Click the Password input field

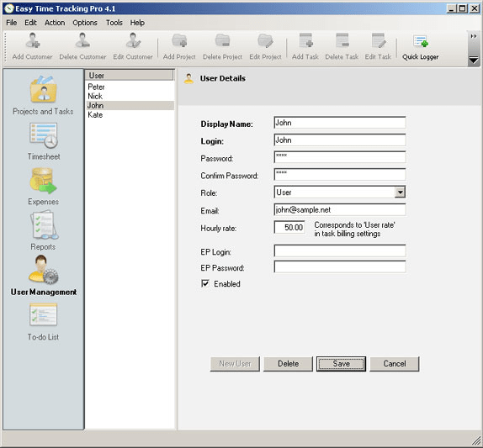tap(340, 157)
